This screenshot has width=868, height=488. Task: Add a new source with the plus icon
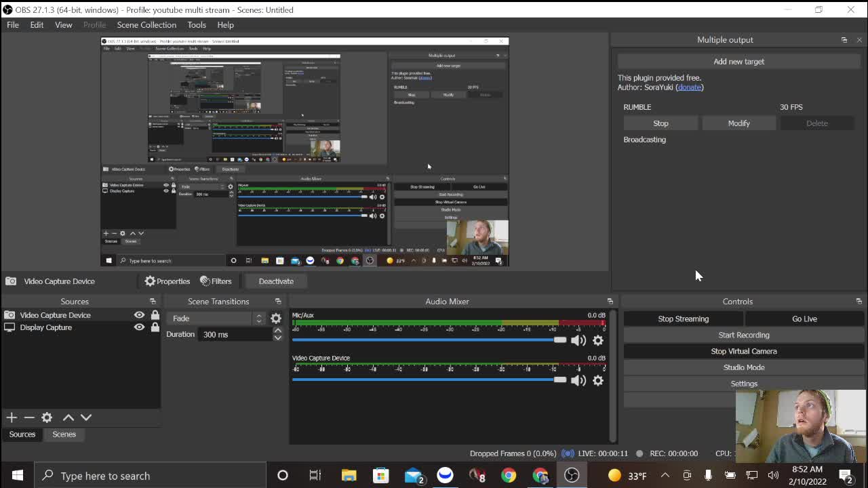point(12,418)
